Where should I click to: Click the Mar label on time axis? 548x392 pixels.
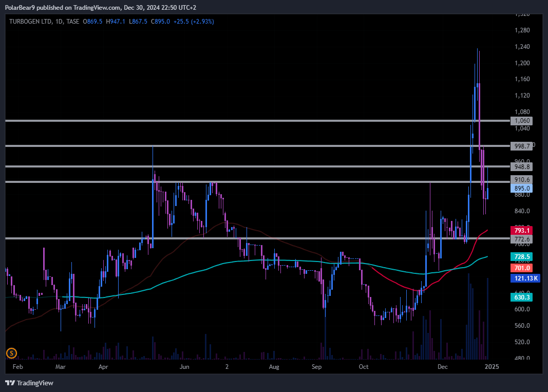pyautogui.click(x=61, y=366)
